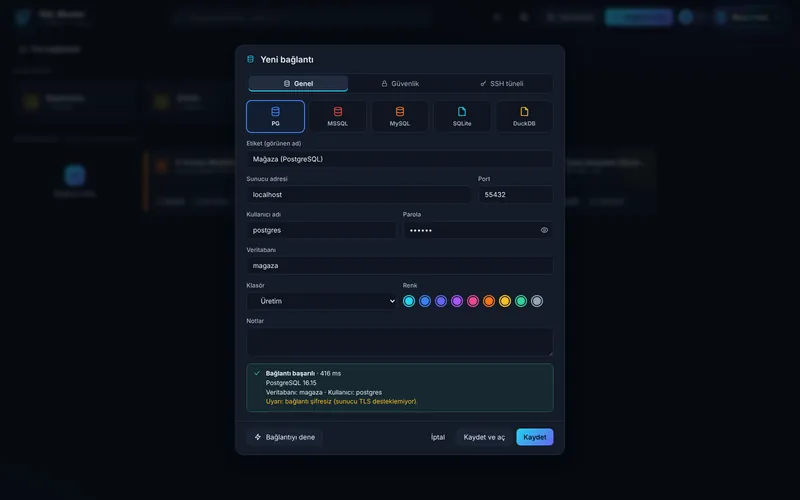Open the Güvenlik tab
Viewport: 800px width, 500px height.
400,83
